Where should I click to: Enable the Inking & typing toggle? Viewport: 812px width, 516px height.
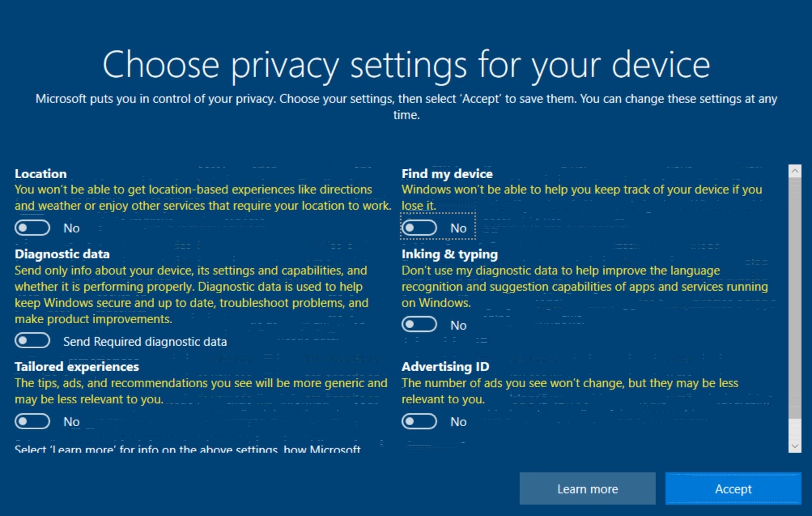[419, 324]
